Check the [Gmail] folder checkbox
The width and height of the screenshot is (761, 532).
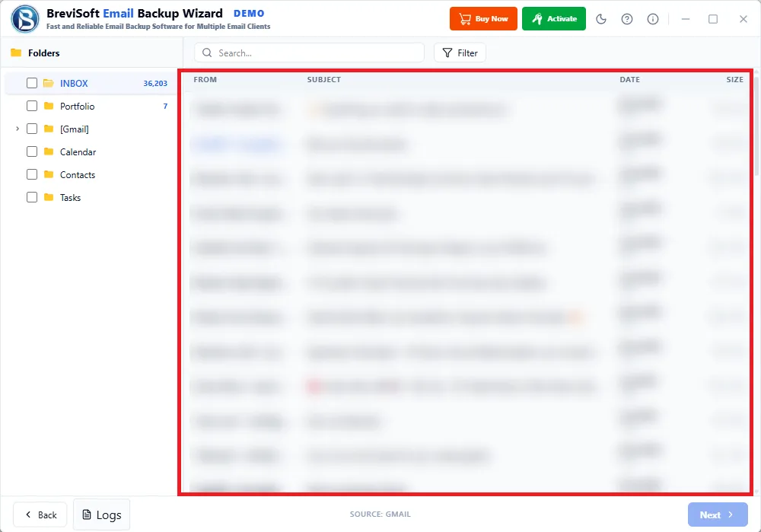coord(32,129)
